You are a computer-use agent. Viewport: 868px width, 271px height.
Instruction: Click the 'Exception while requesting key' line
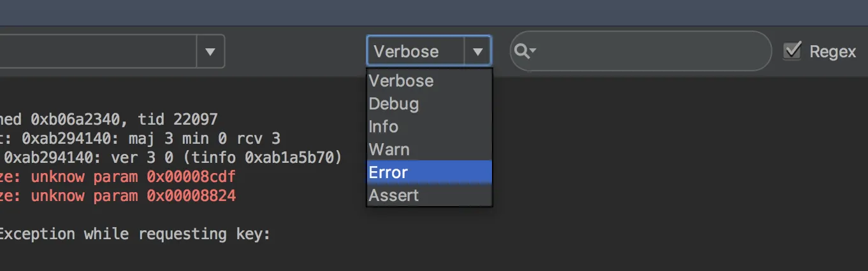click(x=134, y=234)
